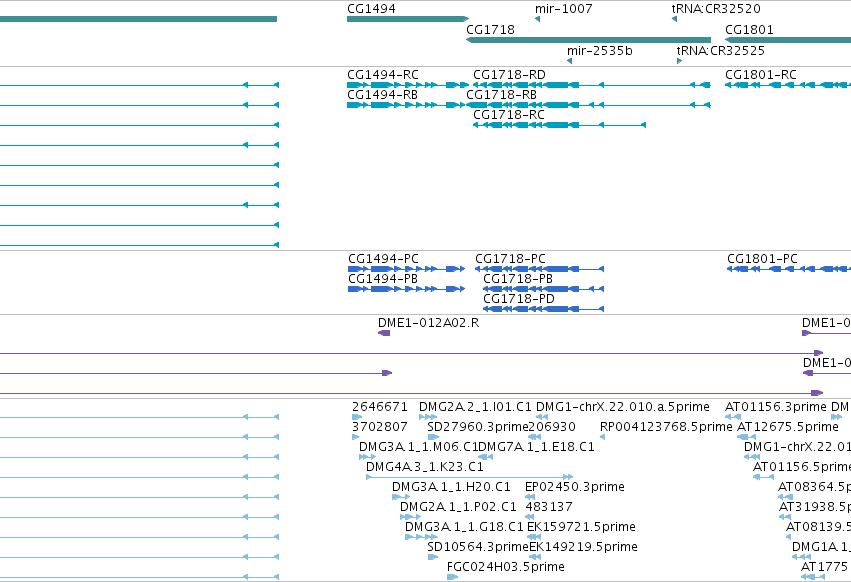Screen dimensions: 851x582
Task: Select the DMG3A.1_1.M06.C1 EST arrows
Action: (x=367, y=457)
